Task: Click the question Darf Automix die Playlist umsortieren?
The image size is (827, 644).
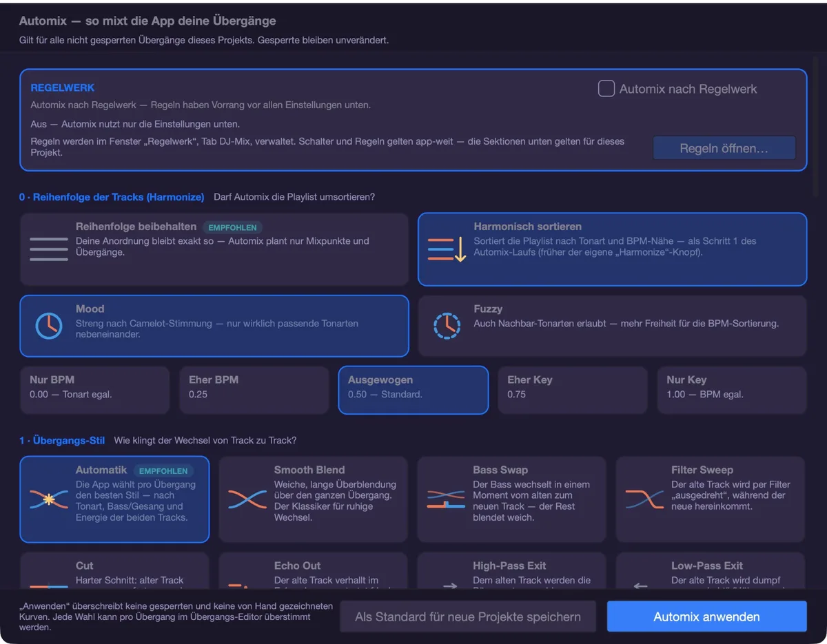Action: click(x=294, y=197)
